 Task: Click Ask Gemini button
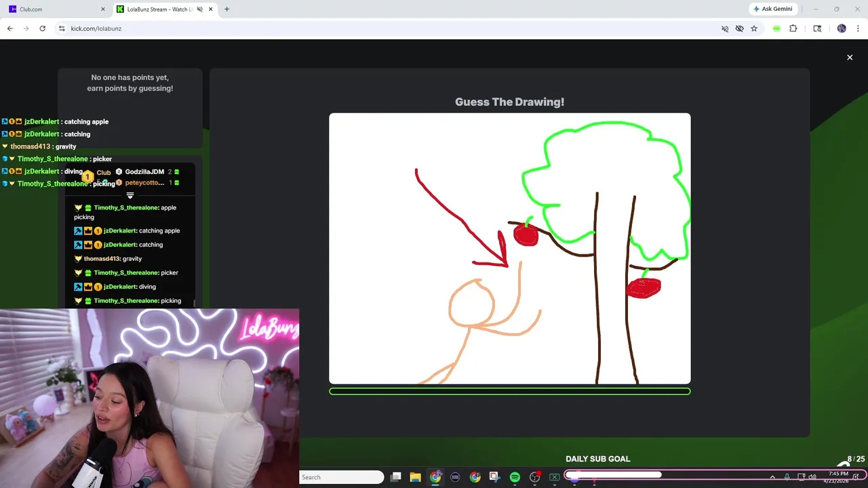772,9
